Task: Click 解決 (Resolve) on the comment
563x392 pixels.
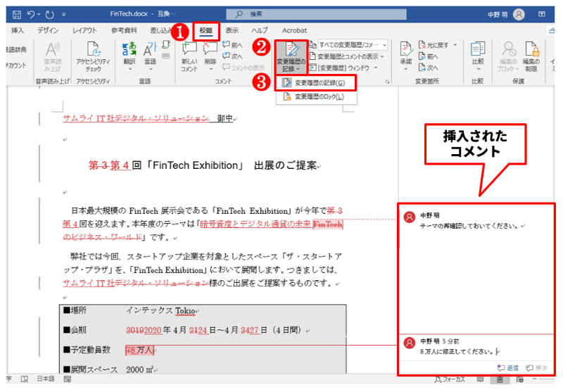Action: pyautogui.click(x=537, y=367)
